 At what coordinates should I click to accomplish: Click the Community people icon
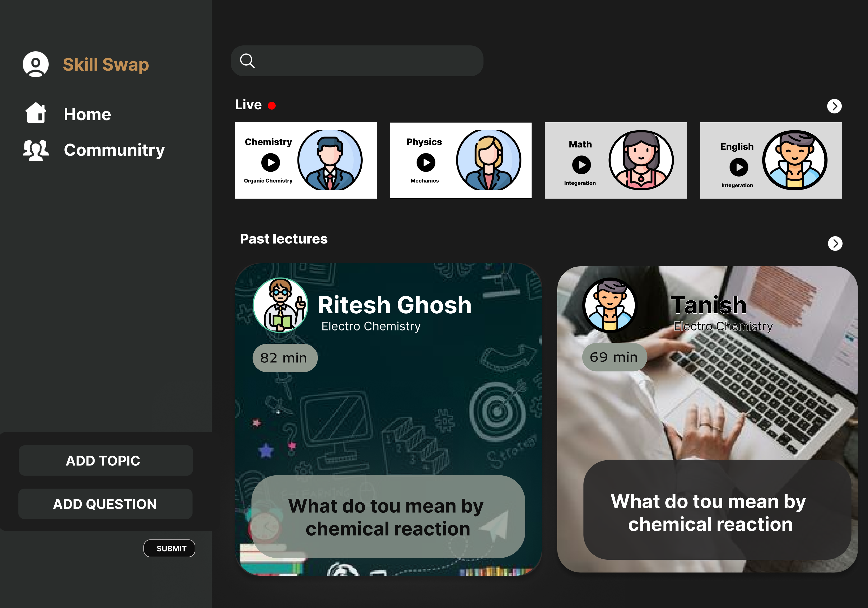pyautogui.click(x=36, y=150)
